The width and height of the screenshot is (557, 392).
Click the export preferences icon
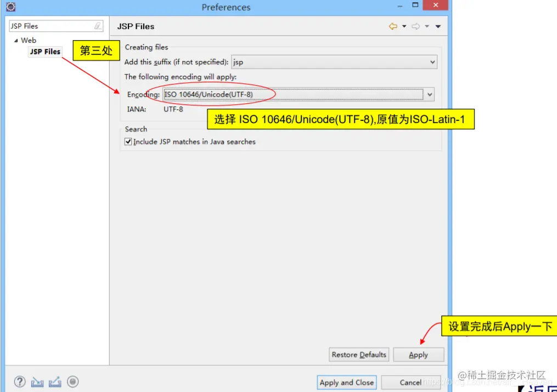55,382
